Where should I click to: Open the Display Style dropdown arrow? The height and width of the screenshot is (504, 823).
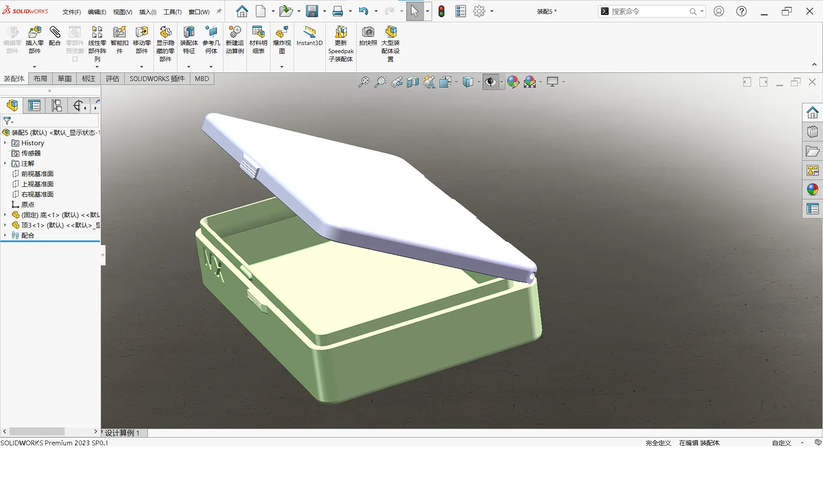[x=478, y=82]
